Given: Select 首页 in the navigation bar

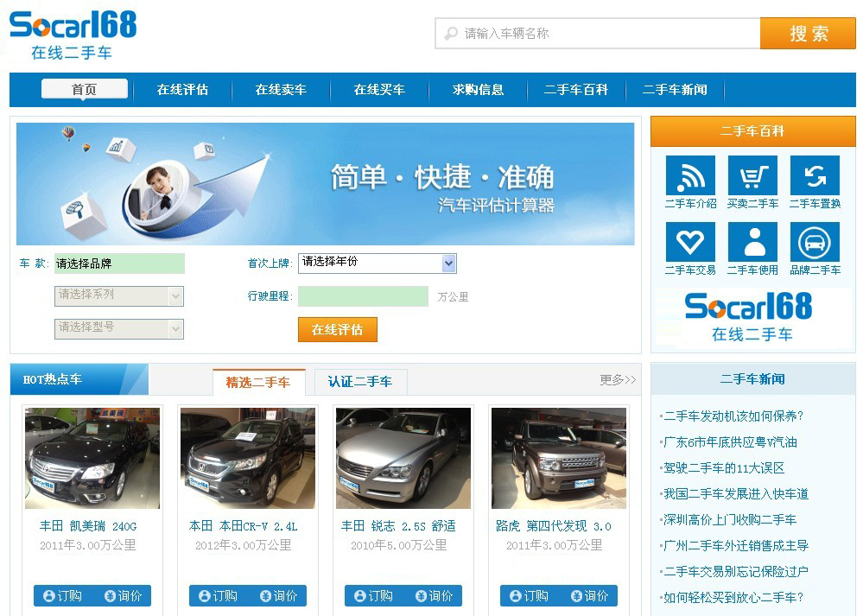Looking at the screenshot, I should coord(84,89).
